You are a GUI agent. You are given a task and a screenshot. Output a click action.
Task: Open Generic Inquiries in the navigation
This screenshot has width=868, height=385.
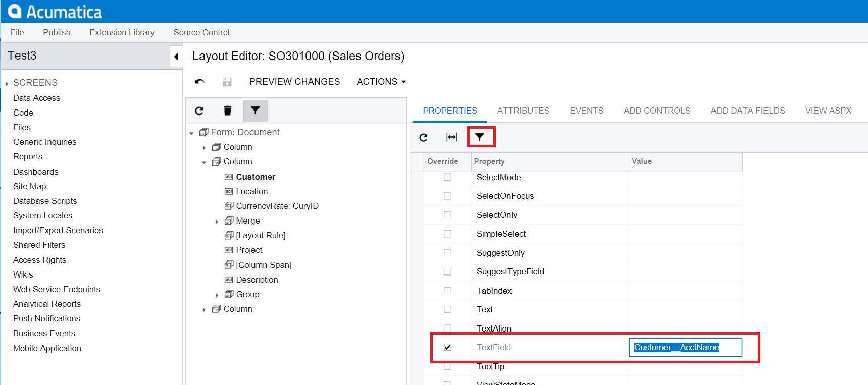click(x=45, y=142)
